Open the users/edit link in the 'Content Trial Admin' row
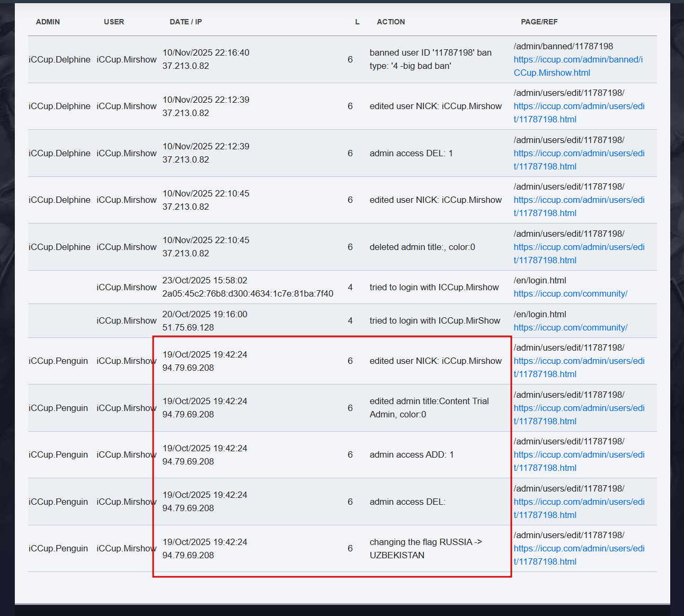Screen dimensions: 684x616 579,415
